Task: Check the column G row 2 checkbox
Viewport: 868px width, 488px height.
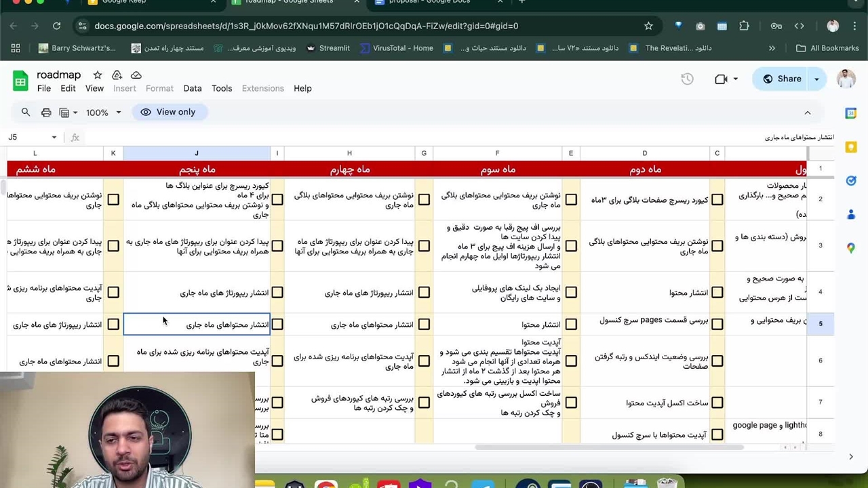Action: point(424,200)
